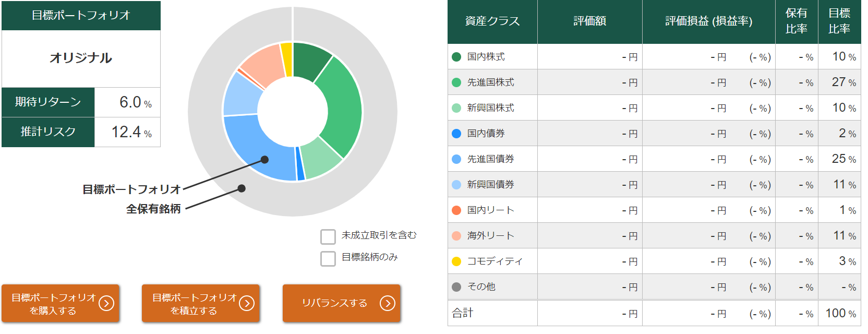Click the 国内リート orange legend dot
868x334 pixels.
456,210
